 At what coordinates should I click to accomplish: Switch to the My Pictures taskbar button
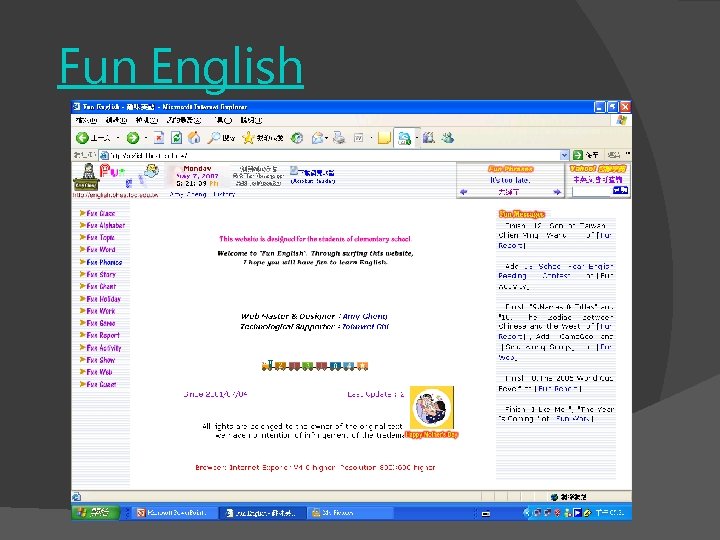pyautogui.click(x=351, y=513)
